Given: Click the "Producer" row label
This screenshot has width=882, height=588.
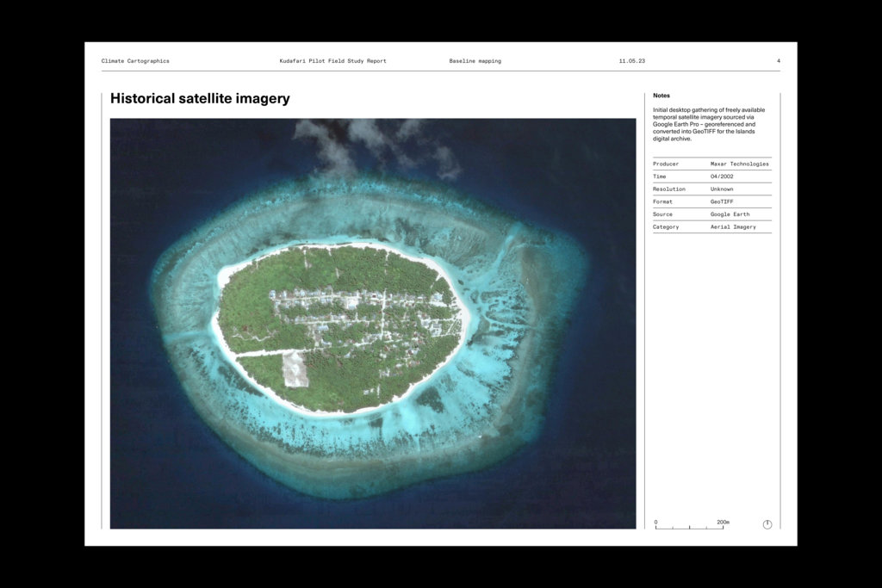Looking at the screenshot, I should click(666, 164).
